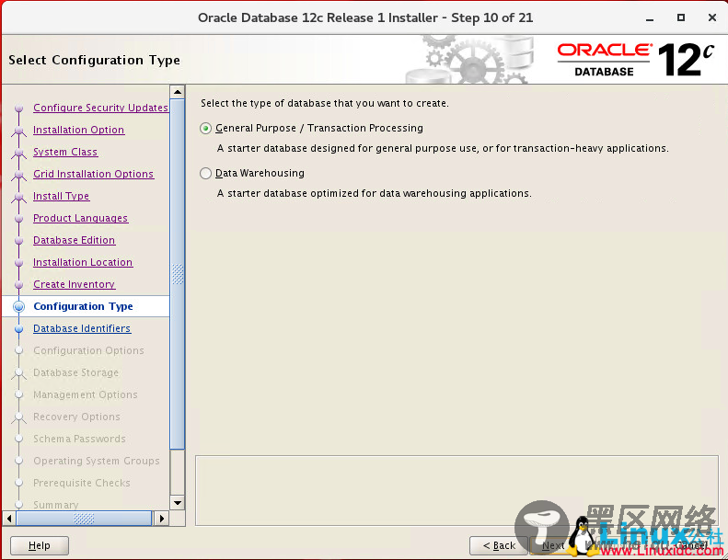Go to Product Languages step

[80, 218]
